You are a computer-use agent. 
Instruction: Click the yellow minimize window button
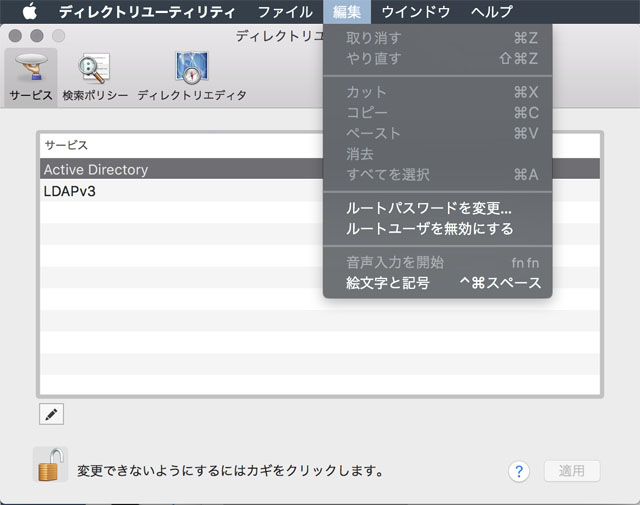[x=37, y=36]
